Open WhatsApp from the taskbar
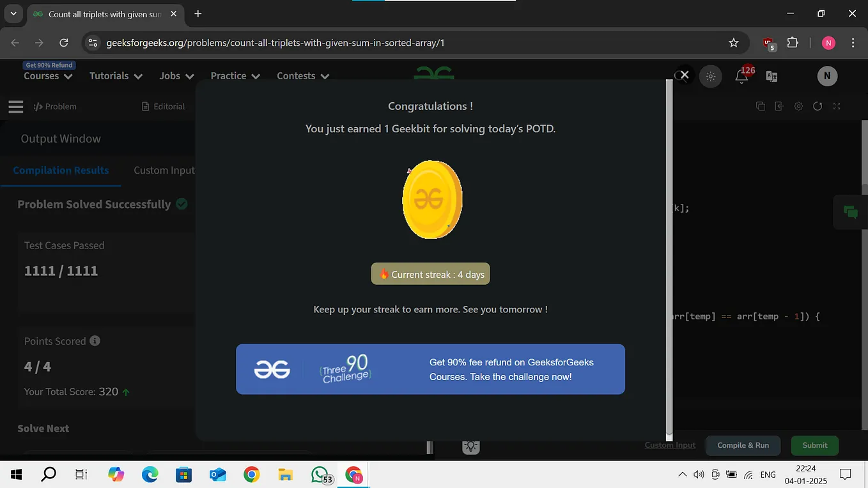The height and width of the screenshot is (488, 868). coord(318,474)
